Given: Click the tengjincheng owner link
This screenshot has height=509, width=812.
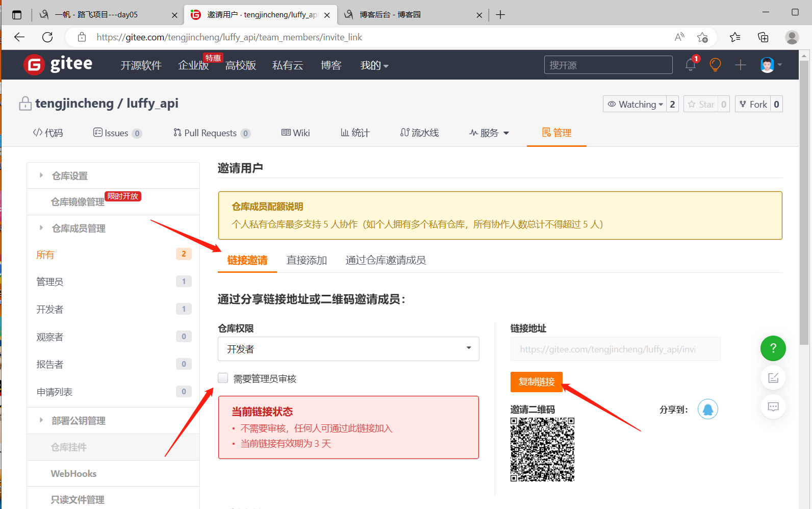Looking at the screenshot, I should point(74,104).
